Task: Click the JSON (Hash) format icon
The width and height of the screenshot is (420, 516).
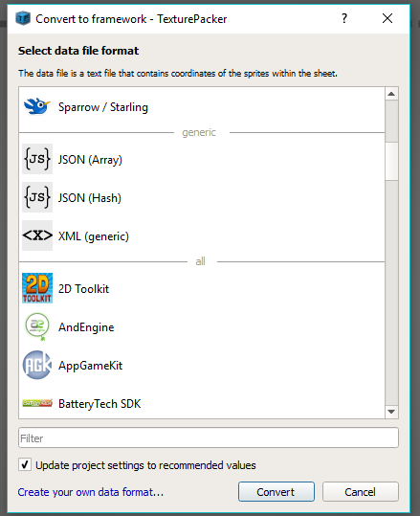Action: pos(37,197)
